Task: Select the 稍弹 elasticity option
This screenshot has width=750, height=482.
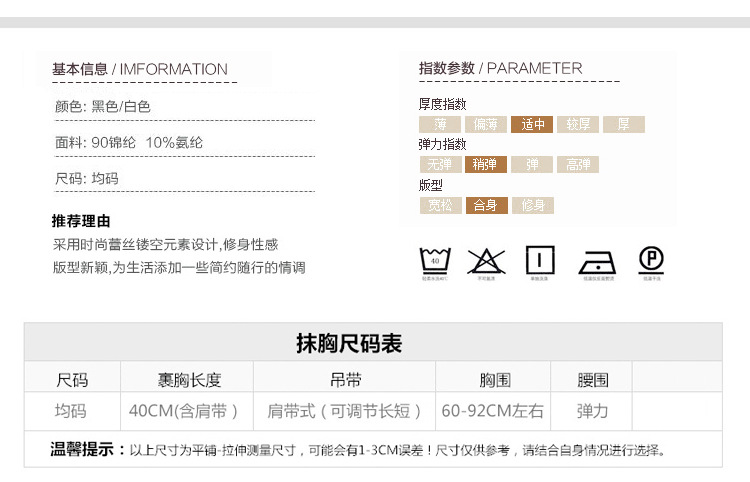Action: point(485,165)
